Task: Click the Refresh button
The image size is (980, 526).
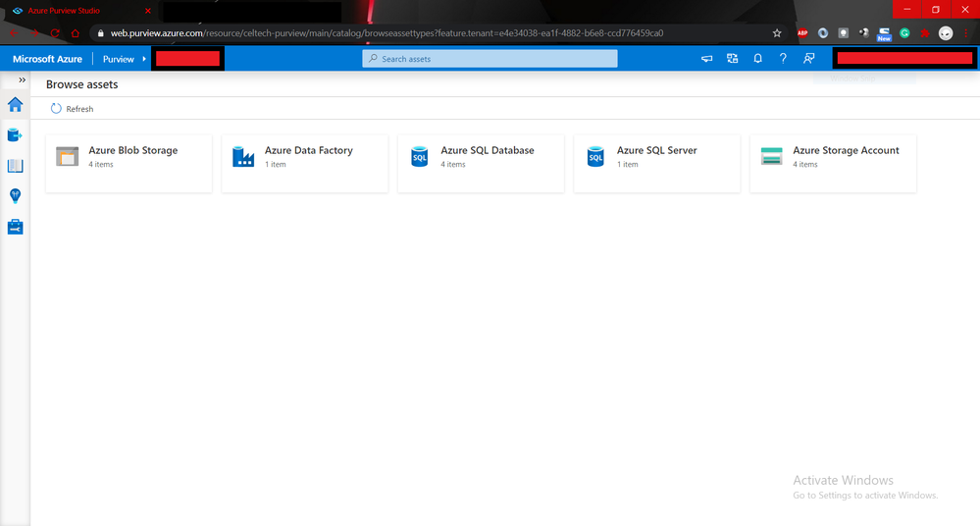Action: pos(72,109)
